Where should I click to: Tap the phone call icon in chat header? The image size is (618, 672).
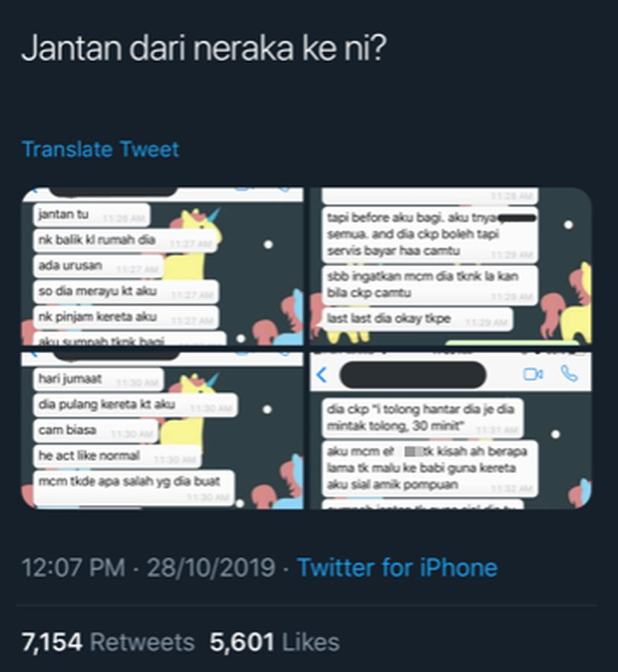tap(569, 374)
